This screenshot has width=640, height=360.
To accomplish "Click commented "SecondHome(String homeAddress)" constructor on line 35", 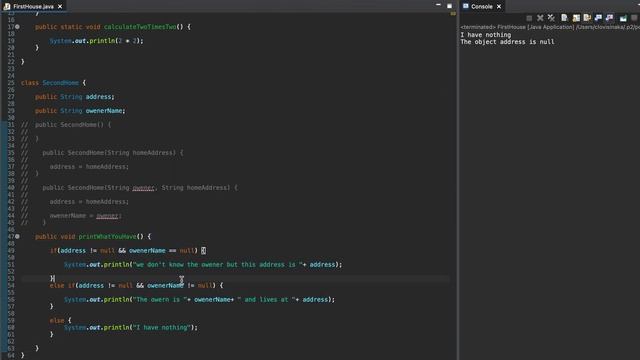I will [x=113, y=153].
